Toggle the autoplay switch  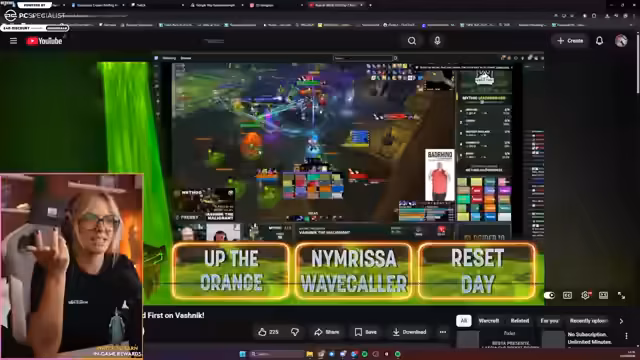pyautogui.click(x=549, y=295)
